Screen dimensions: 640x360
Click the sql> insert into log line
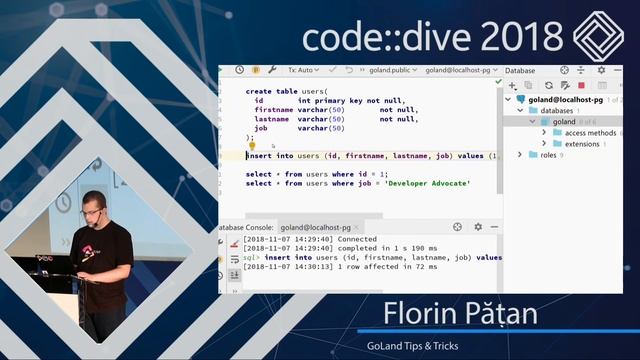tap(372, 258)
